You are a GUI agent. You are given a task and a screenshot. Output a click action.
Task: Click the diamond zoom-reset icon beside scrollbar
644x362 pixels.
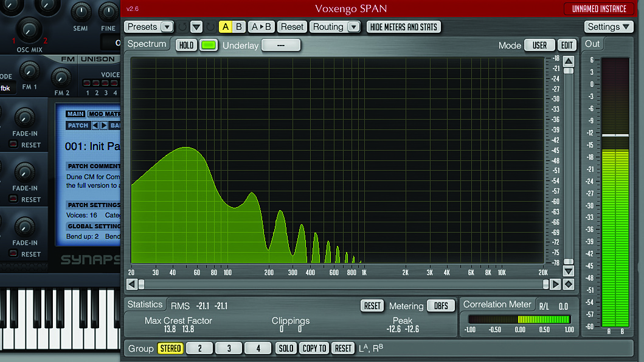click(569, 284)
